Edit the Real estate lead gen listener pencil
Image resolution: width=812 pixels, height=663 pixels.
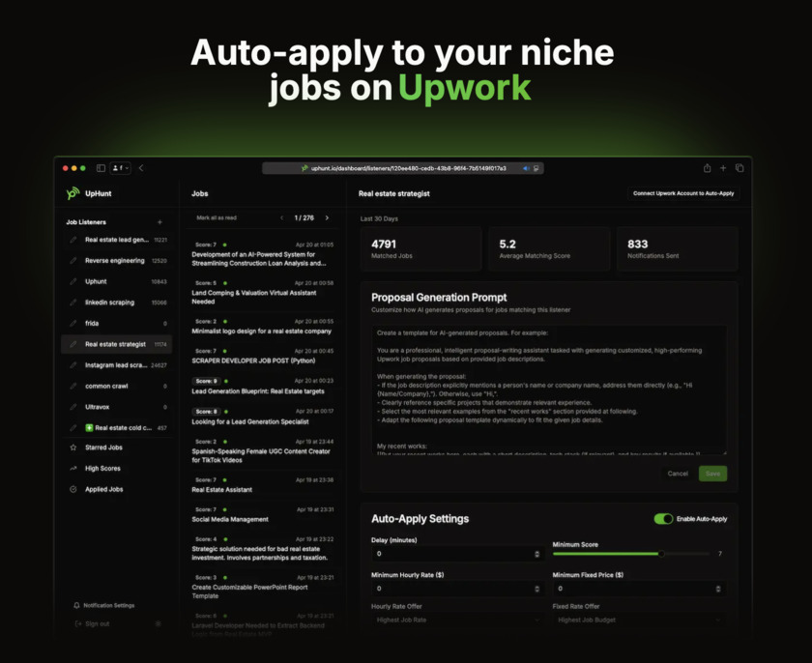pyautogui.click(x=73, y=240)
